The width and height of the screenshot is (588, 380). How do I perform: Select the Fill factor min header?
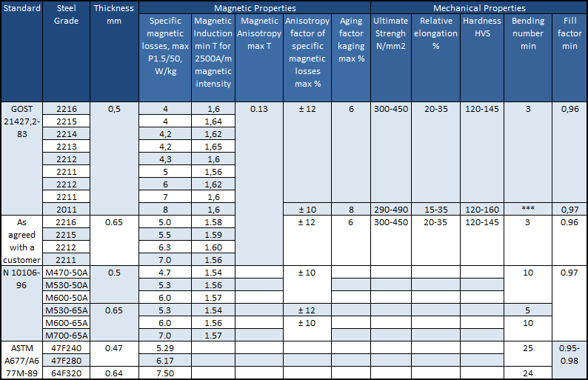coord(569,33)
